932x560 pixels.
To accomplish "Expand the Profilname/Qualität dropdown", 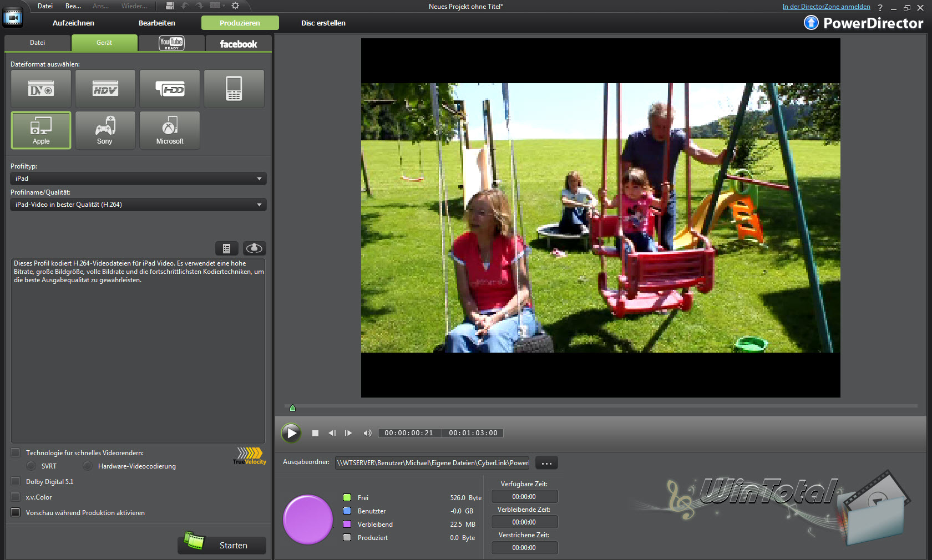I will click(x=138, y=205).
